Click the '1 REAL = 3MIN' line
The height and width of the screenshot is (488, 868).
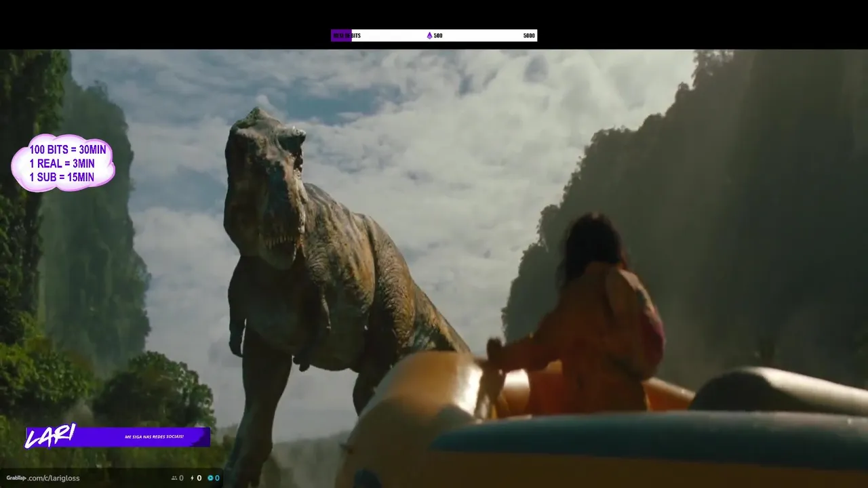(x=62, y=163)
